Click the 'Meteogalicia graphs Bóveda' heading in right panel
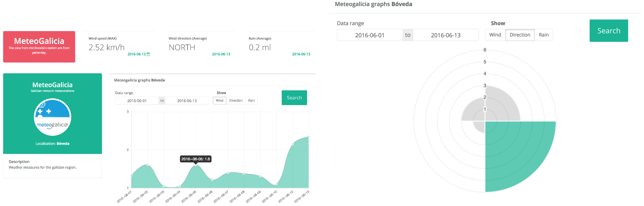 374,4
